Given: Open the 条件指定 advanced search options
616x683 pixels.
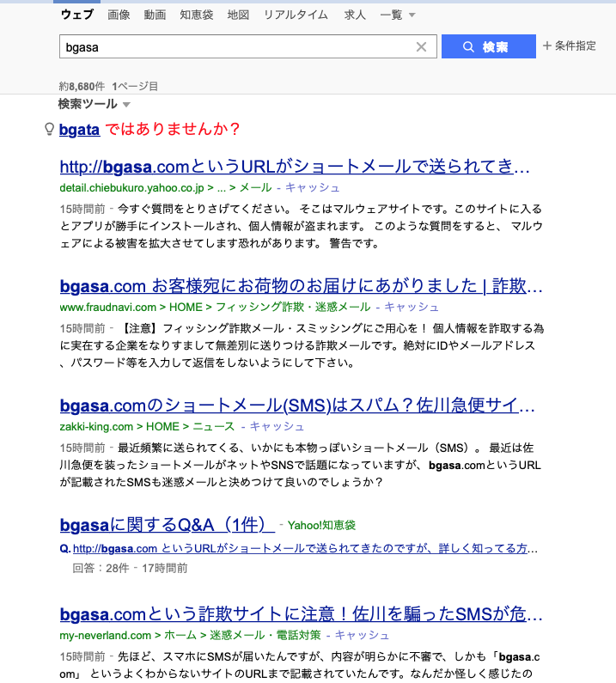Looking at the screenshot, I should (x=569, y=46).
